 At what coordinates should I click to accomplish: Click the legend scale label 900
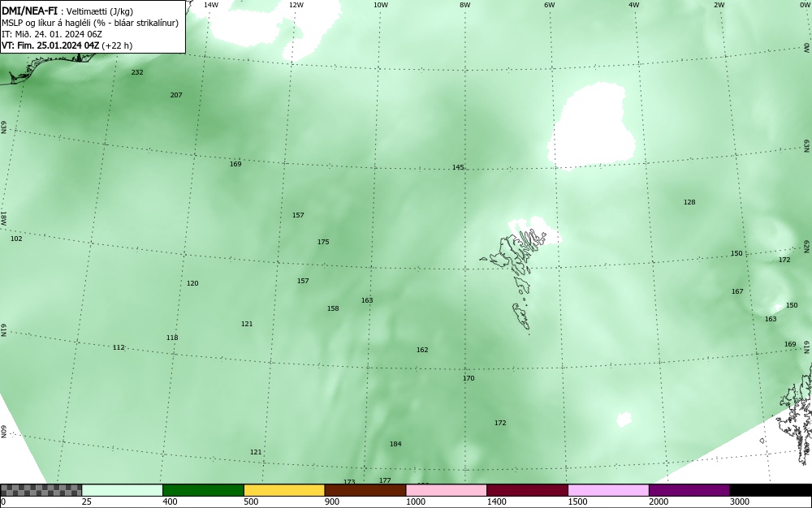(x=332, y=502)
